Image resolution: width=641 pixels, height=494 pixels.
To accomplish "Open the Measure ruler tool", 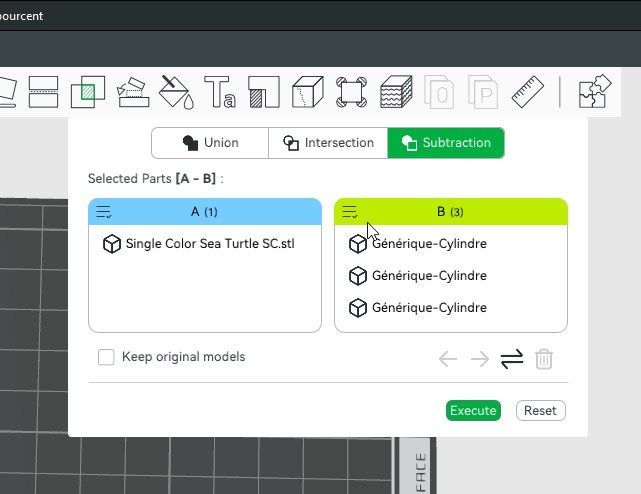I will pyautogui.click(x=527, y=92).
